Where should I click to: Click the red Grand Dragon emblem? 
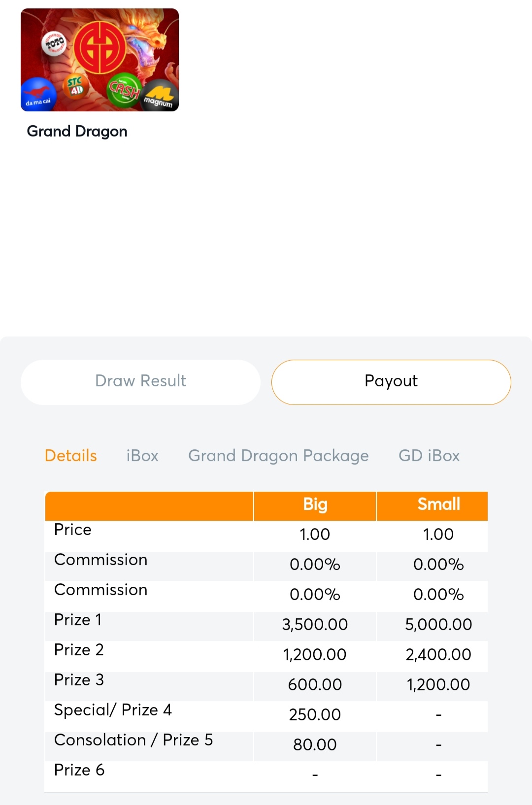pyautogui.click(x=100, y=48)
